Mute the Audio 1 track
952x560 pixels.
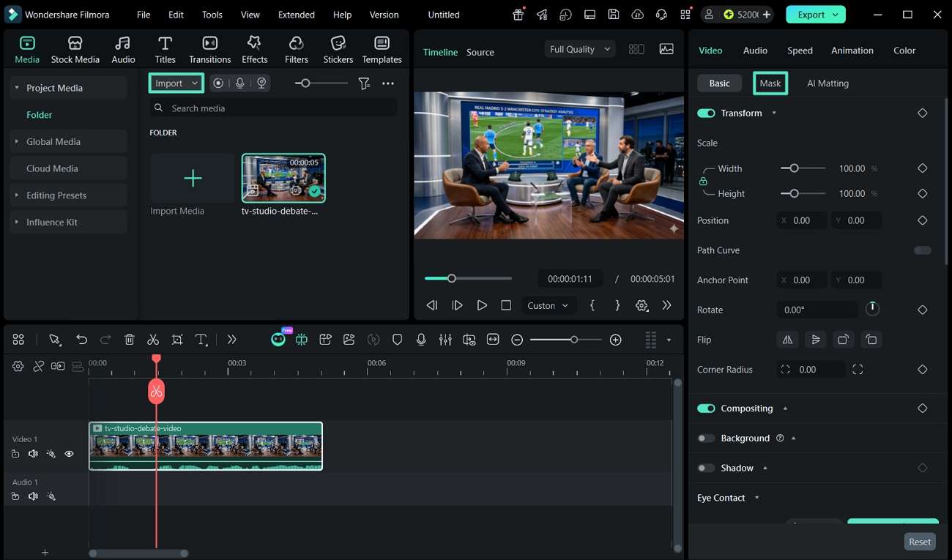(33, 496)
